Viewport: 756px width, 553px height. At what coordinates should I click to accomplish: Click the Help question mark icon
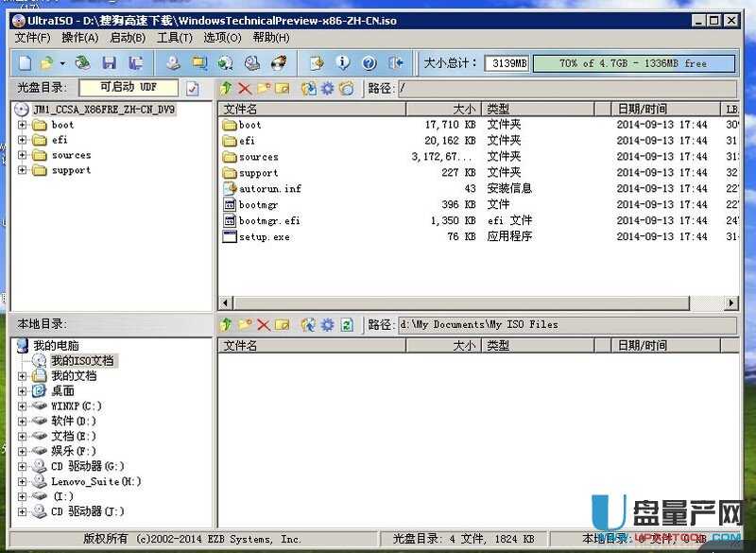369,63
